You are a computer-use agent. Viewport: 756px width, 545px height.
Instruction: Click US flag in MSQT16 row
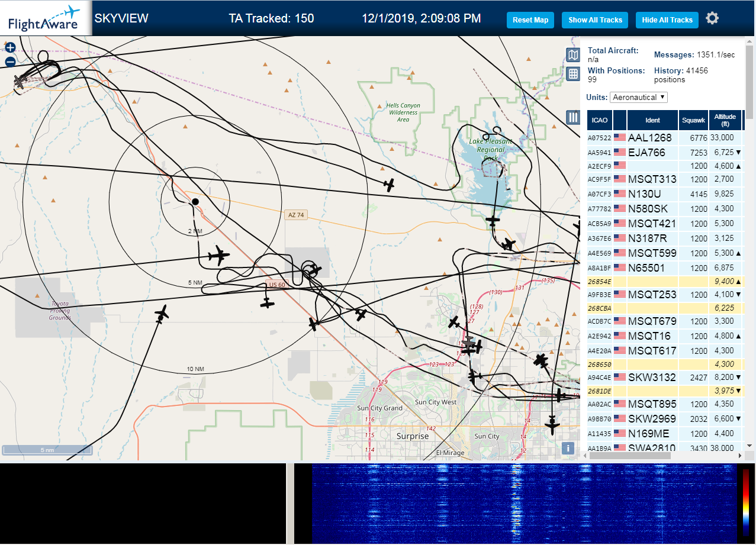[620, 336]
